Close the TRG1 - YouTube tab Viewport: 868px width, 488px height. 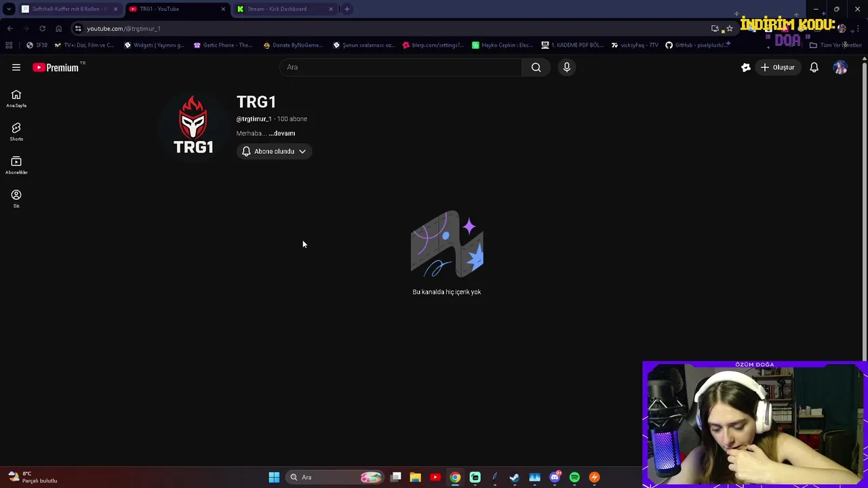223,9
